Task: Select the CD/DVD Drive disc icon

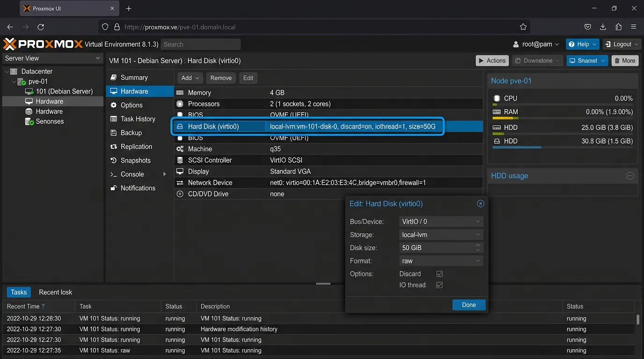Action: coord(180,194)
